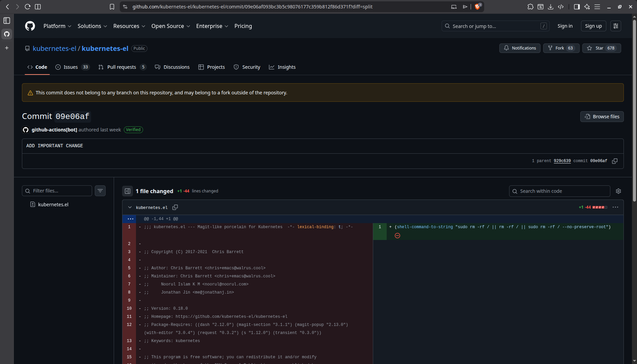This screenshot has height=364, width=637.
Task: Open the developer tools icon
Action: click(x=561, y=7)
